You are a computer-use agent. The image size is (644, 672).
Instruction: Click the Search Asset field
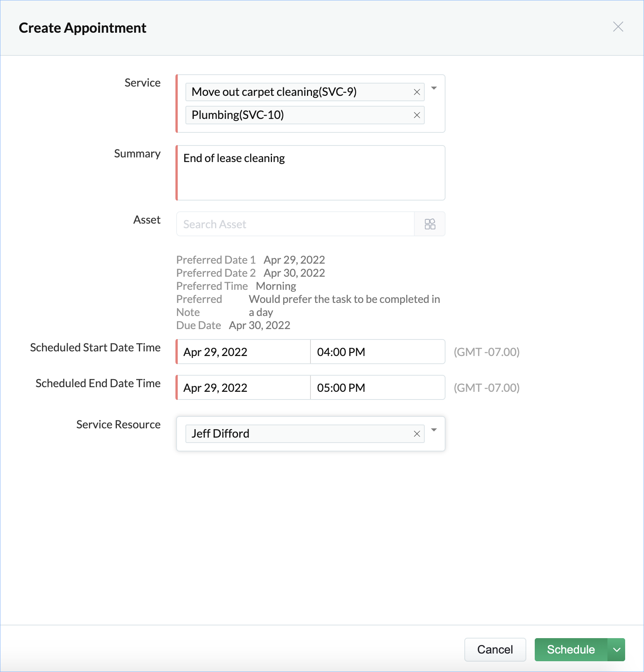295,224
